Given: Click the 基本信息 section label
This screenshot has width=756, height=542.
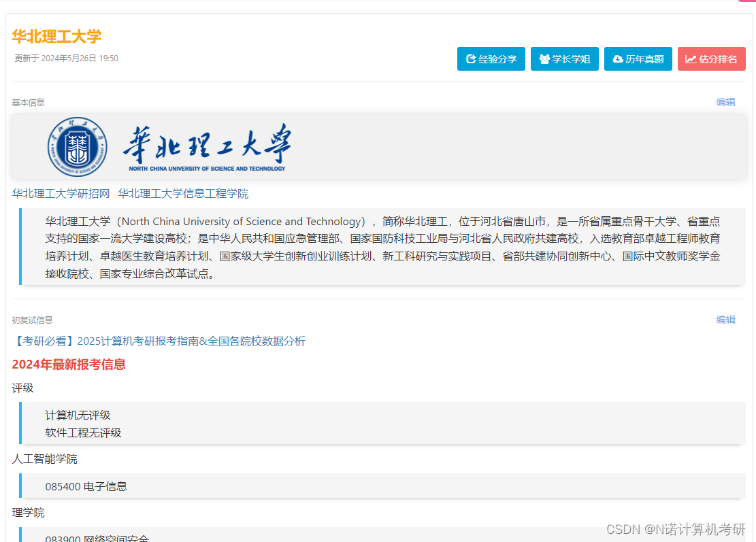Looking at the screenshot, I should pyautogui.click(x=28, y=102).
